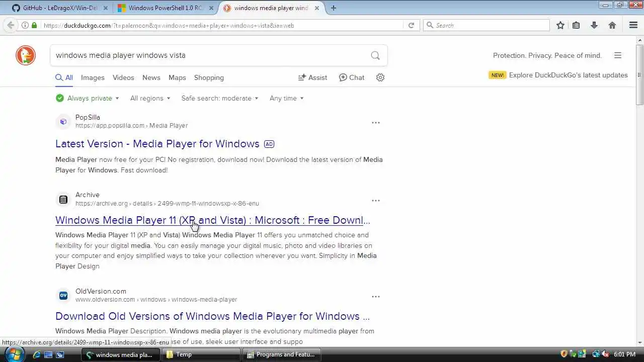Click the secure padlock icon in the address bar
This screenshot has height=362, width=644.
click(34, 25)
